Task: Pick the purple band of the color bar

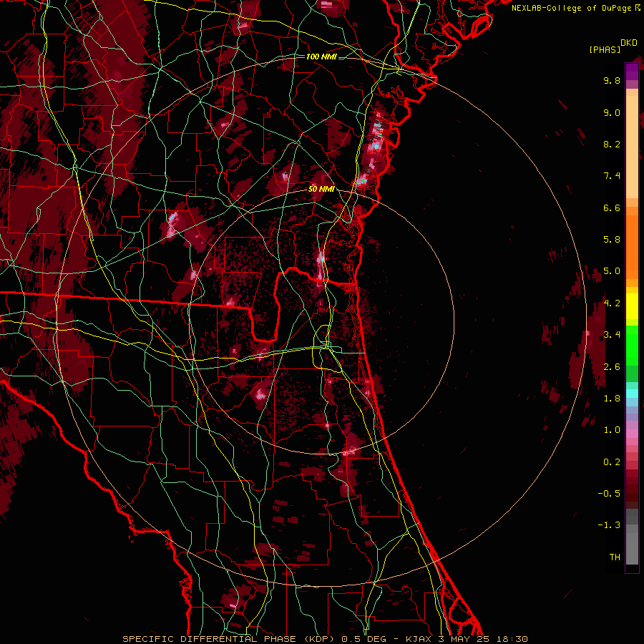Action: (632, 72)
